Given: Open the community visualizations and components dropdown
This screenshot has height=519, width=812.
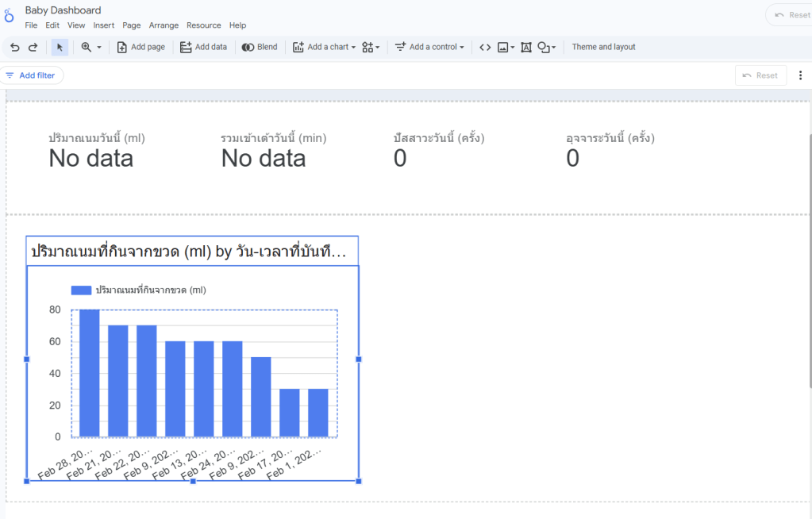Looking at the screenshot, I should coord(371,48).
